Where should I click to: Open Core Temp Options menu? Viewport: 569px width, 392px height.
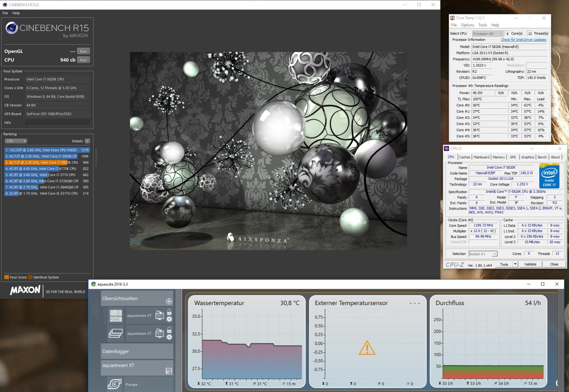[467, 25]
